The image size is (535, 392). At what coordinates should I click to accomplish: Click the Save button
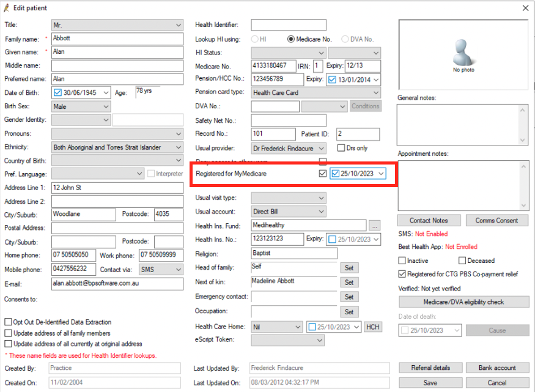point(430,382)
